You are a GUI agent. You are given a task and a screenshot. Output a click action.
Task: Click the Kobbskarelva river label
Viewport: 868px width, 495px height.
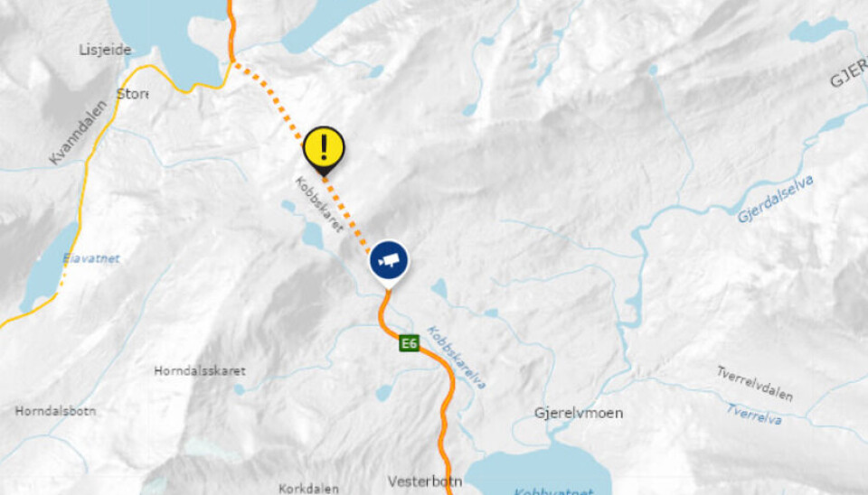click(457, 358)
